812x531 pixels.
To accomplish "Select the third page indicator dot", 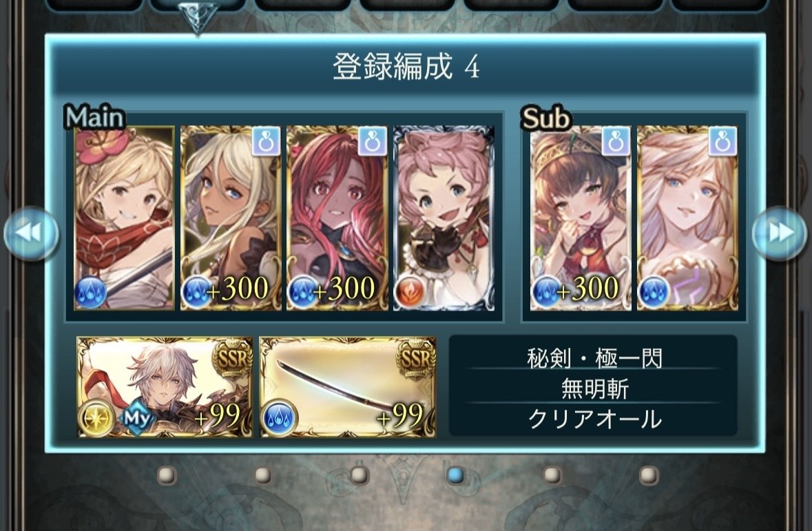I will tap(360, 475).
